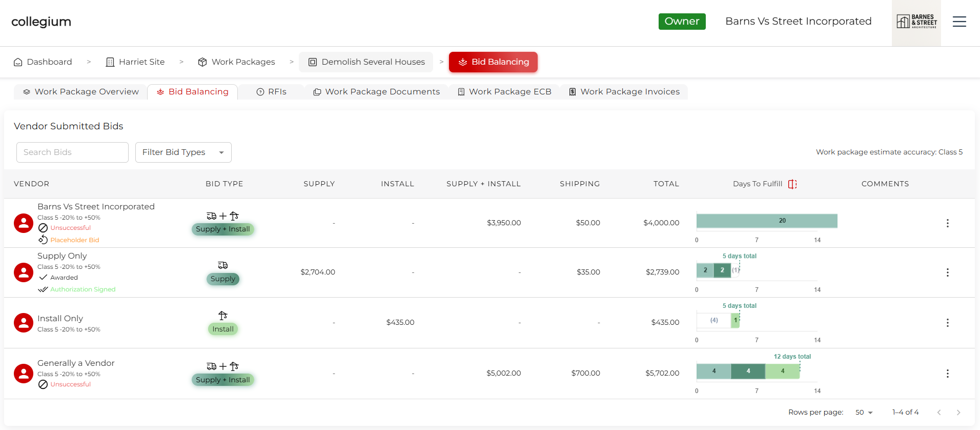This screenshot has height=430, width=980.
Task: Click the crane icon above Install badge
Action: 223,316
